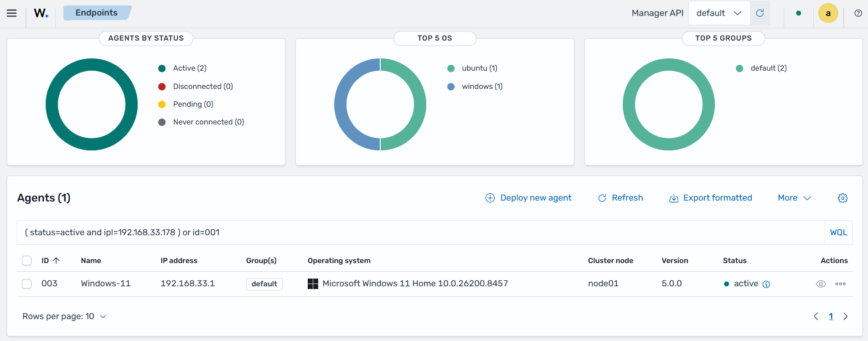This screenshot has width=868, height=341.
Task: Open the three-dots actions for agent 003
Action: click(841, 284)
